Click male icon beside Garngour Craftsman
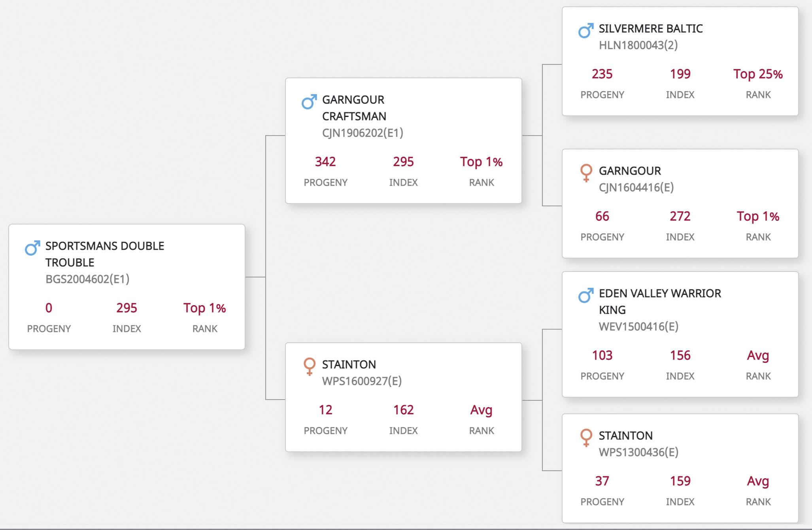812x530 pixels. point(309,102)
